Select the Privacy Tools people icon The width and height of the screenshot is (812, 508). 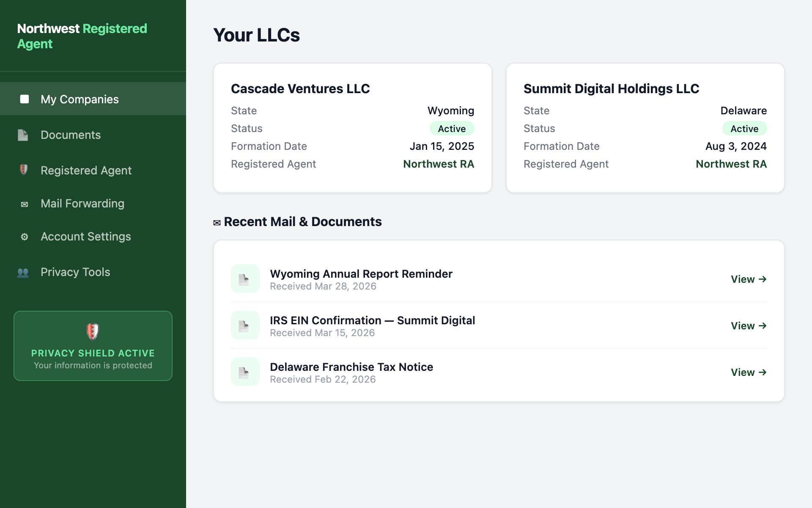[24, 272]
